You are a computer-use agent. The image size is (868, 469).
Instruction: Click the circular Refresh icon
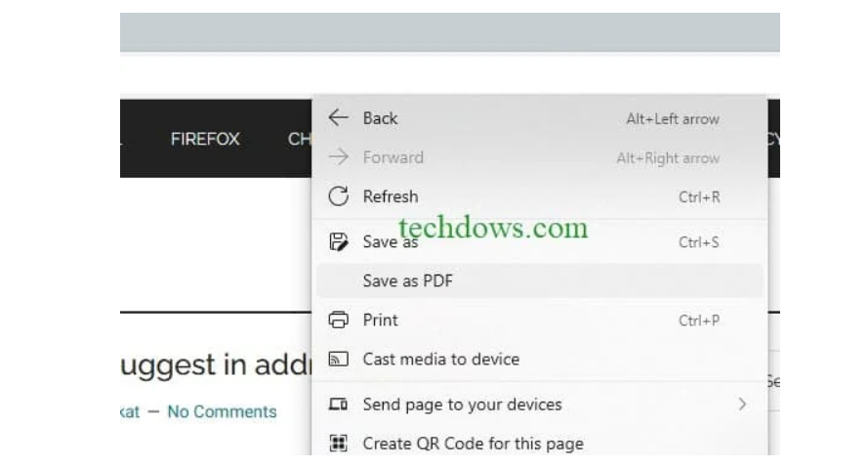338,196
